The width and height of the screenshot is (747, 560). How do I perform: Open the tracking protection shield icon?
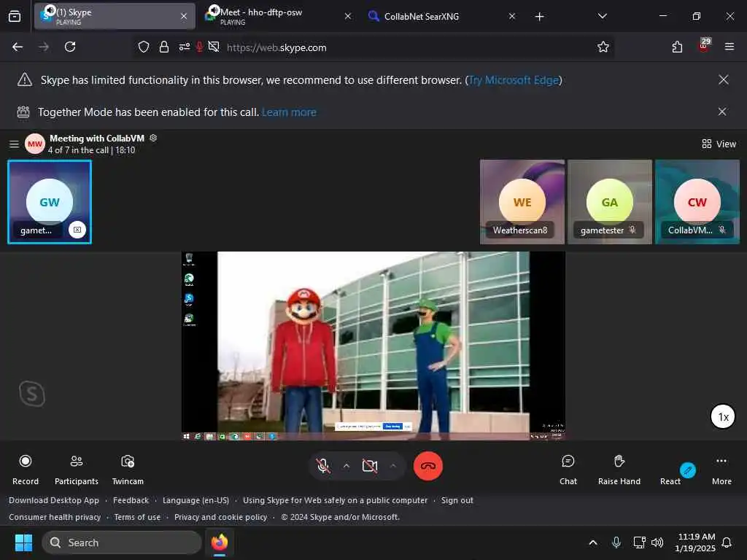click(x=144, y=47)
